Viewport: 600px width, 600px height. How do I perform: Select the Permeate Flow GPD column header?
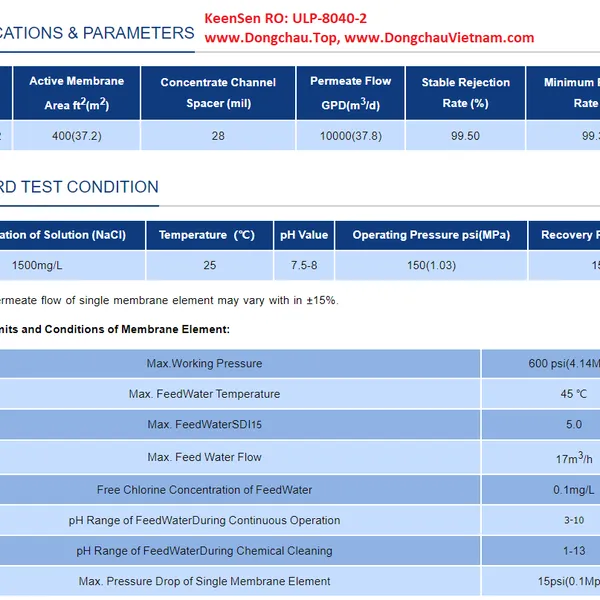tap(350, 92)
